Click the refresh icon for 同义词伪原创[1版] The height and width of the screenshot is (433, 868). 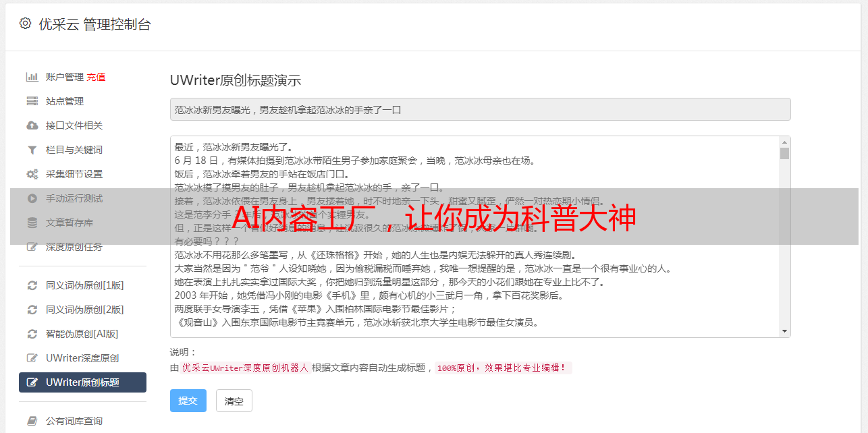(x=32, y=285)
